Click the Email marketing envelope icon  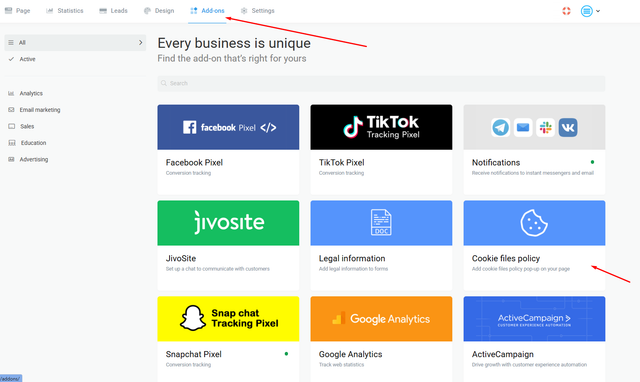11,110
